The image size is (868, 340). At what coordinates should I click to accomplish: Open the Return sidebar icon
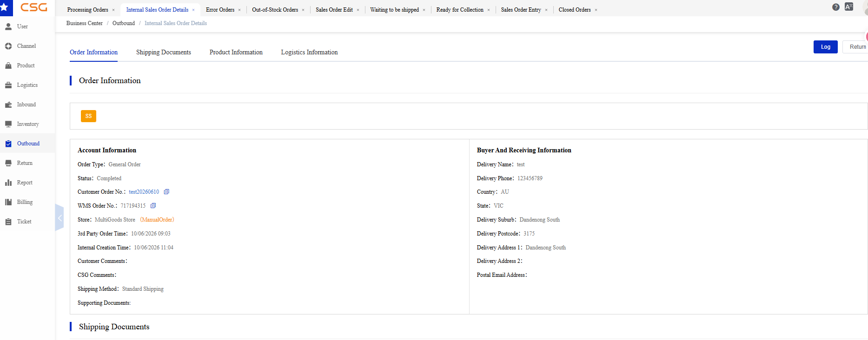[8, 163]
